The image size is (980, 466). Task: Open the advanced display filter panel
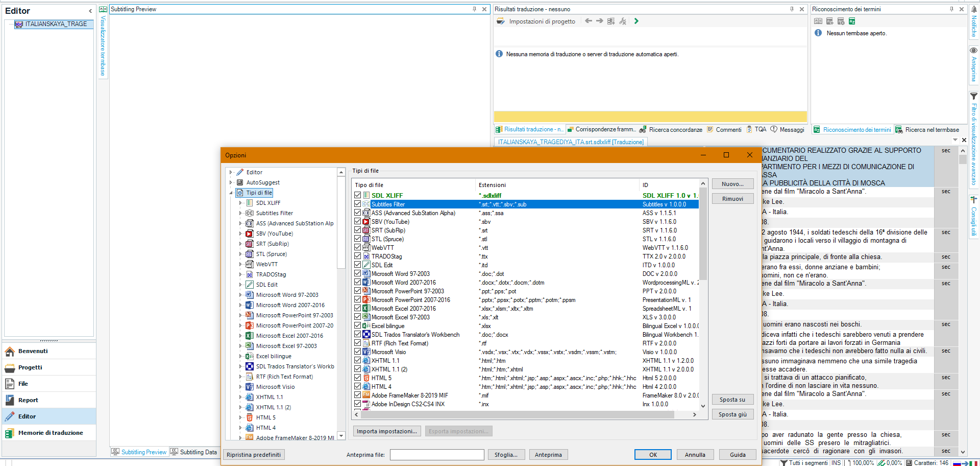(x=974, y=139)
